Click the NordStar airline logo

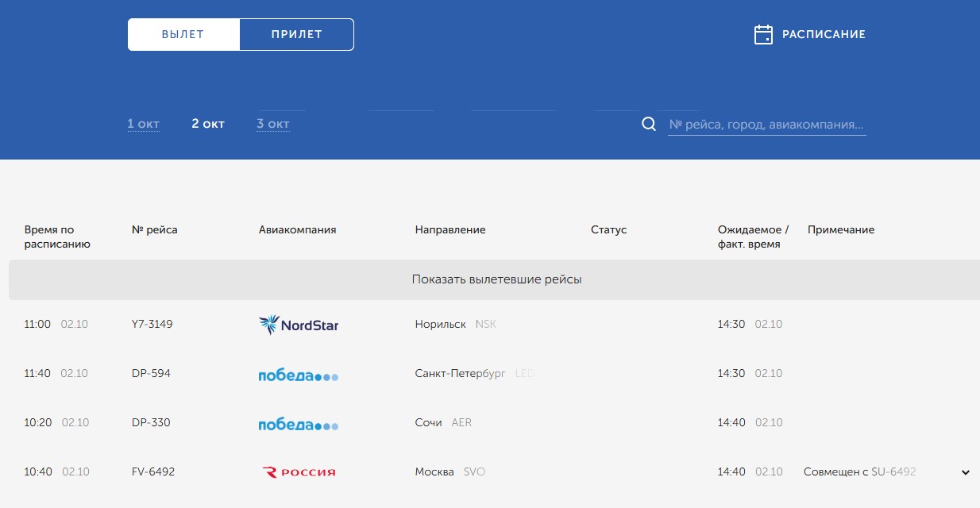click(299, 325)
